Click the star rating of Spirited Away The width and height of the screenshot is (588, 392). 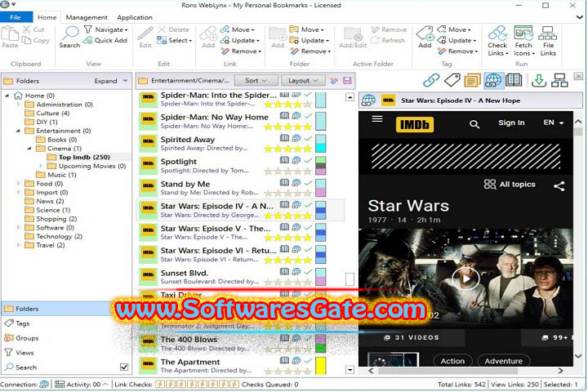(x=288, y=149)
